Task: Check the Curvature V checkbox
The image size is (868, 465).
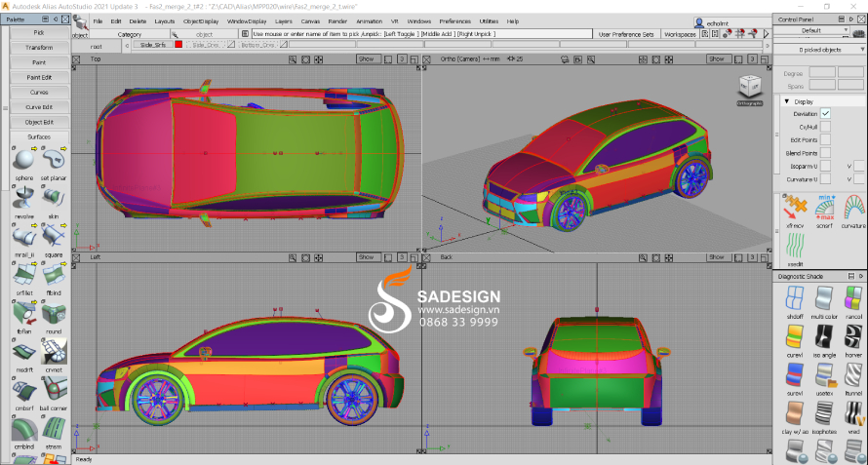Action: (x=859, y=179)
